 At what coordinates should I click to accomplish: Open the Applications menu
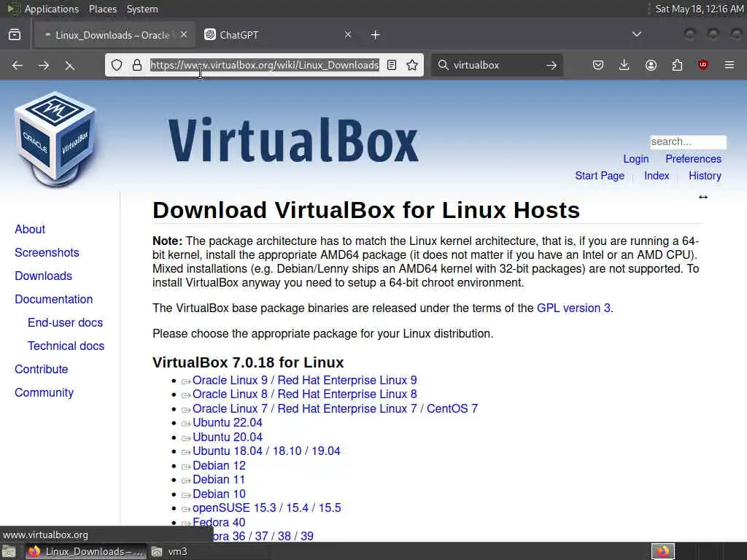[x=52, y=9]
